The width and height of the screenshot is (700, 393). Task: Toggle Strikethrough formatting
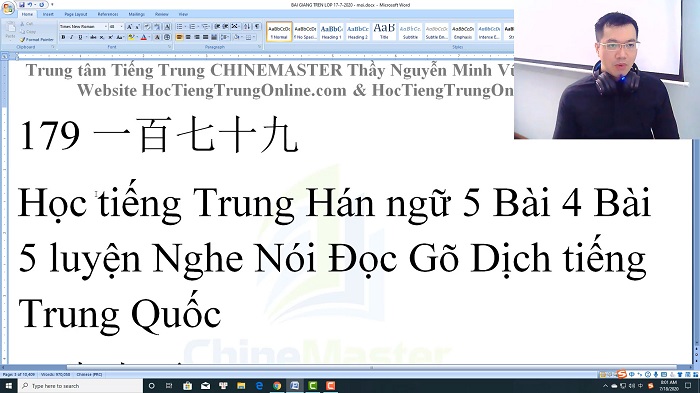[x=93, y=37]
